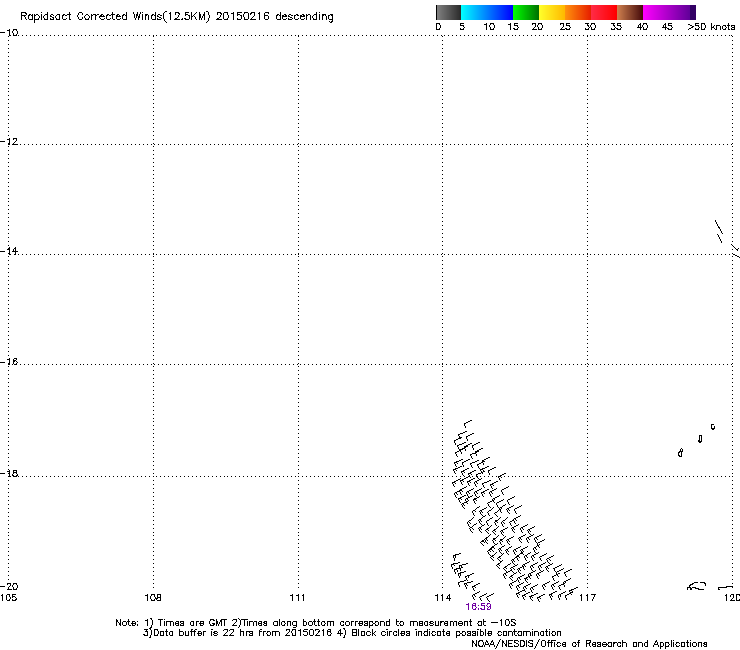This screenshot has width=740, height=650.
Task: Click the date '20150216' in the title
Action: point(243,17)
